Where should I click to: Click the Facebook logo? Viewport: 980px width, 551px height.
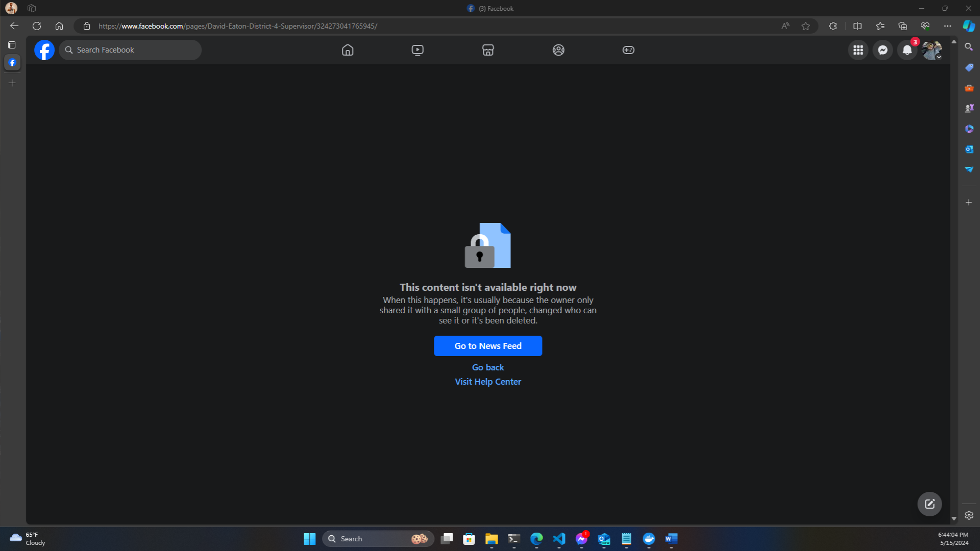click(44, 50)
